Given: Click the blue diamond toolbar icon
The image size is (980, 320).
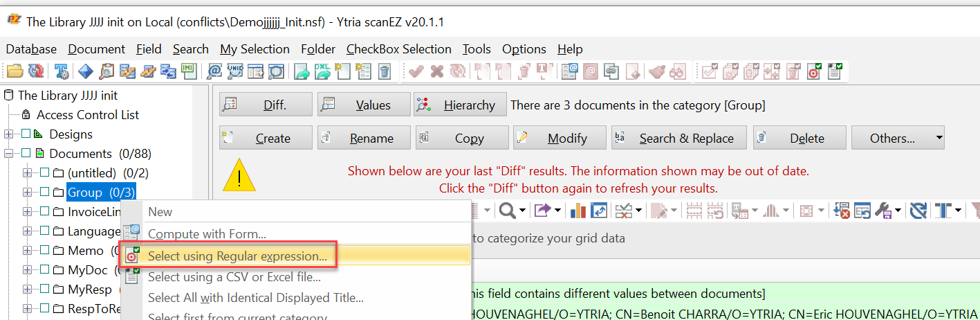Looking at the screenshot, I should pyautogui.click(x=85, y=71).
